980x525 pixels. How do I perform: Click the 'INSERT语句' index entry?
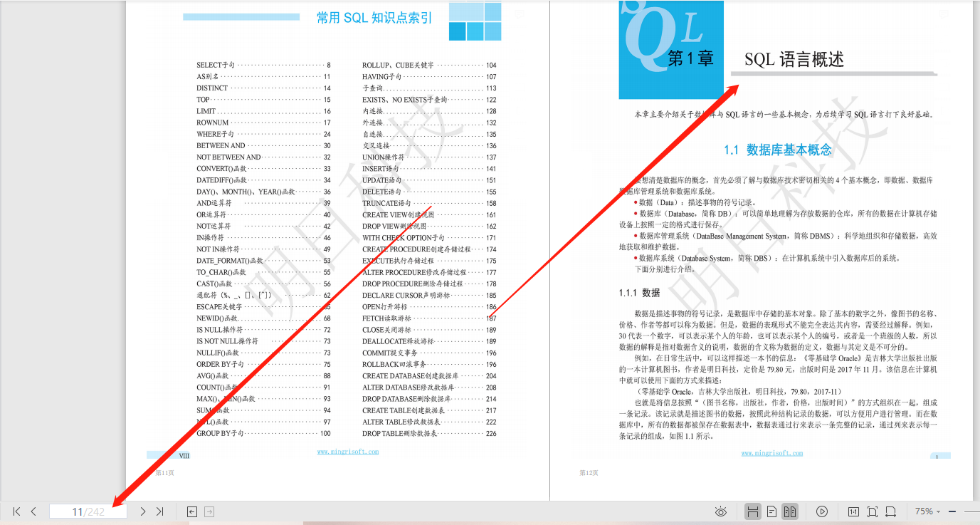[429, 169]
